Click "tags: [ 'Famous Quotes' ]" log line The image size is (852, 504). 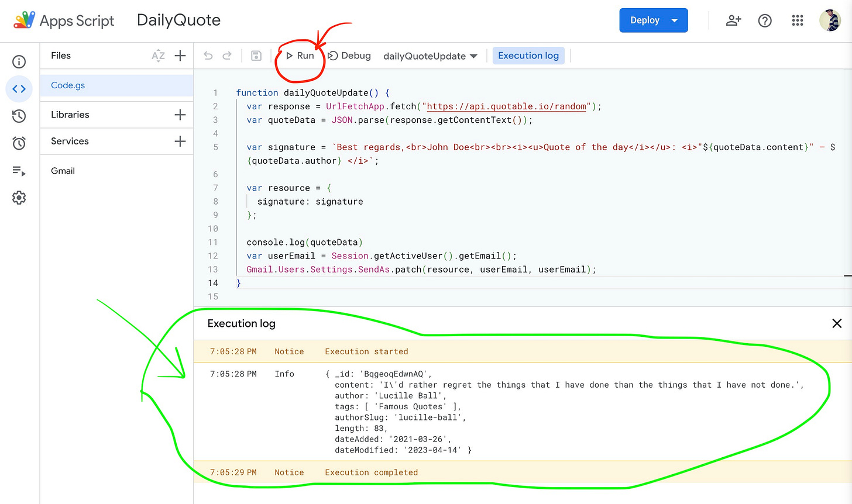(398, 407)
